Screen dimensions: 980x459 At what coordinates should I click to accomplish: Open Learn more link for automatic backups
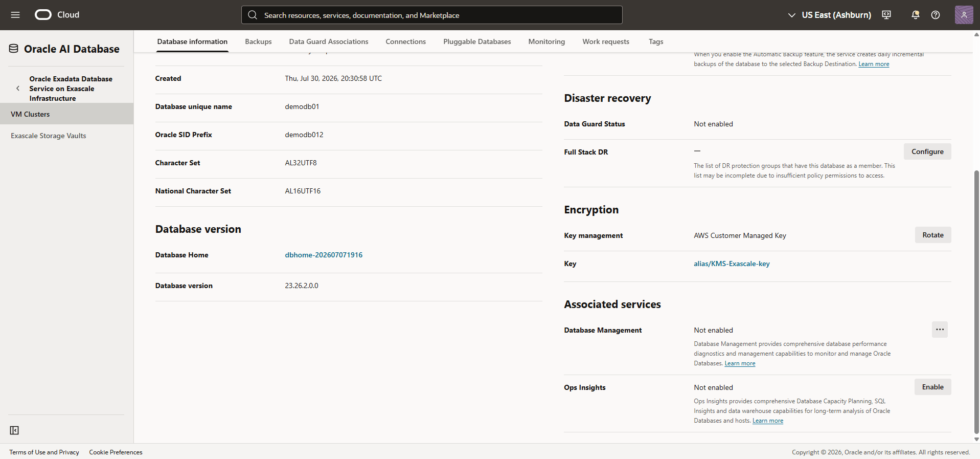[x=874, y=64]
